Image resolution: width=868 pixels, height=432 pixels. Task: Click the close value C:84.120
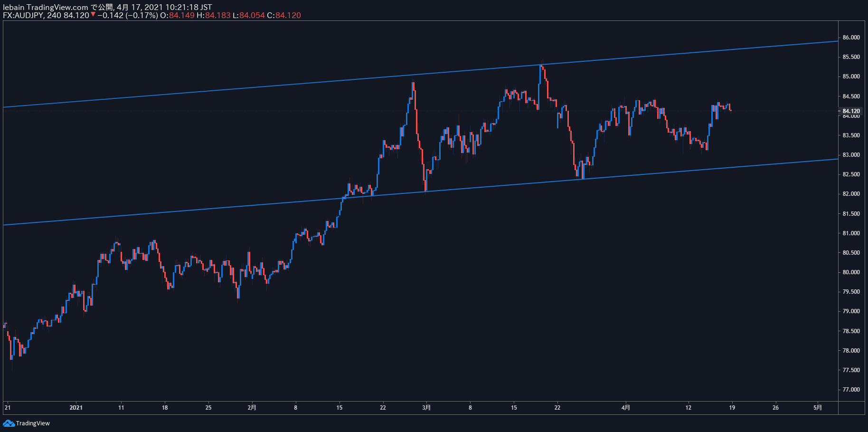[x=284, y=15]
